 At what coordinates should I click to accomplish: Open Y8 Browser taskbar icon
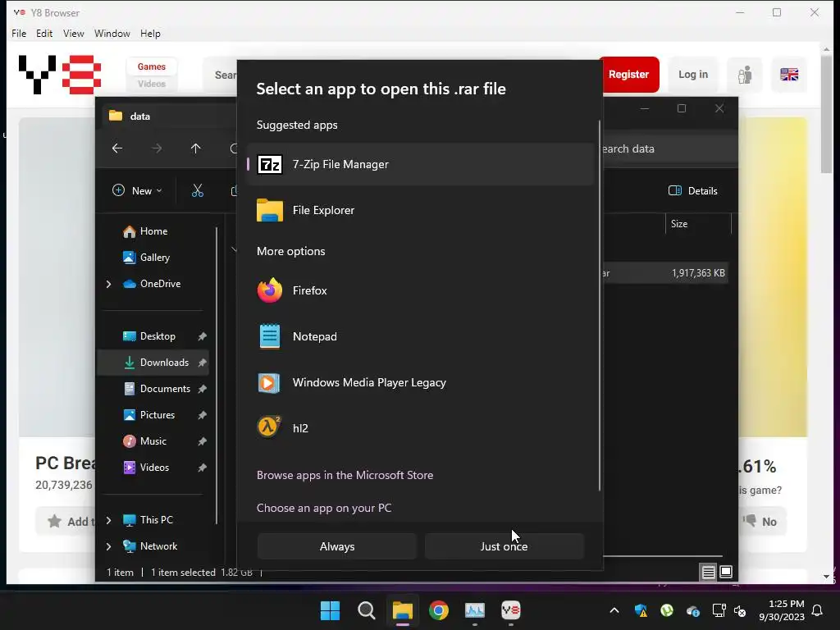511,610
